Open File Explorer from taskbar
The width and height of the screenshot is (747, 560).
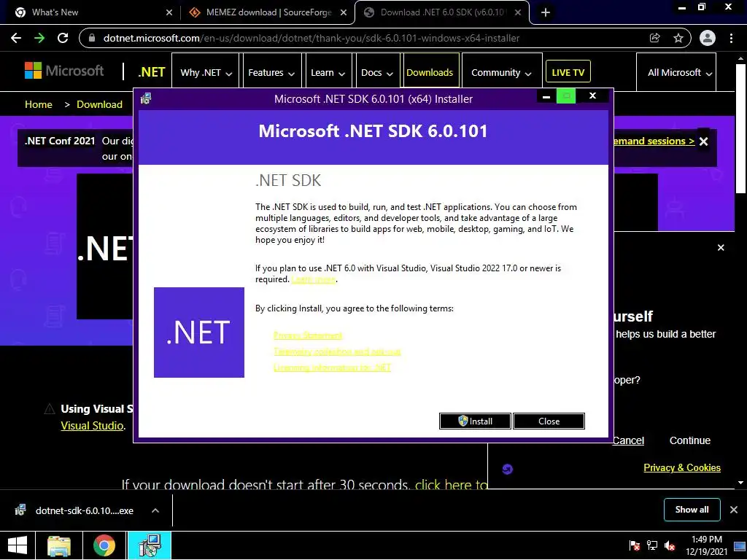pos(59,545)
